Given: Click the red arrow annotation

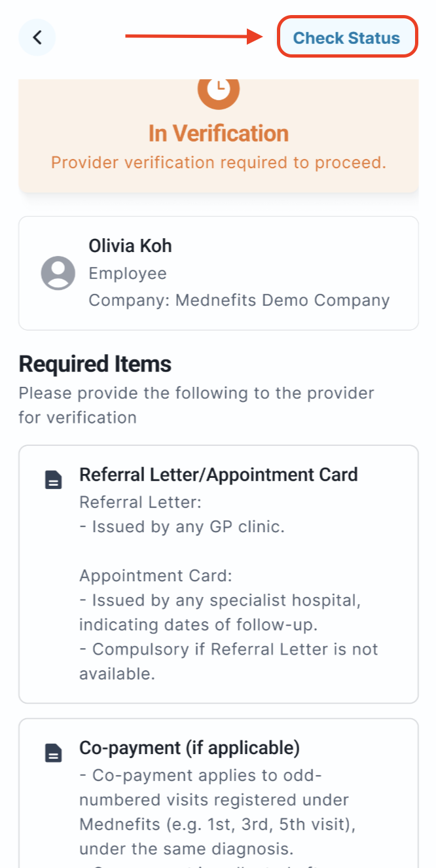Looking at the screenshot, I should (x=194, y=36).
